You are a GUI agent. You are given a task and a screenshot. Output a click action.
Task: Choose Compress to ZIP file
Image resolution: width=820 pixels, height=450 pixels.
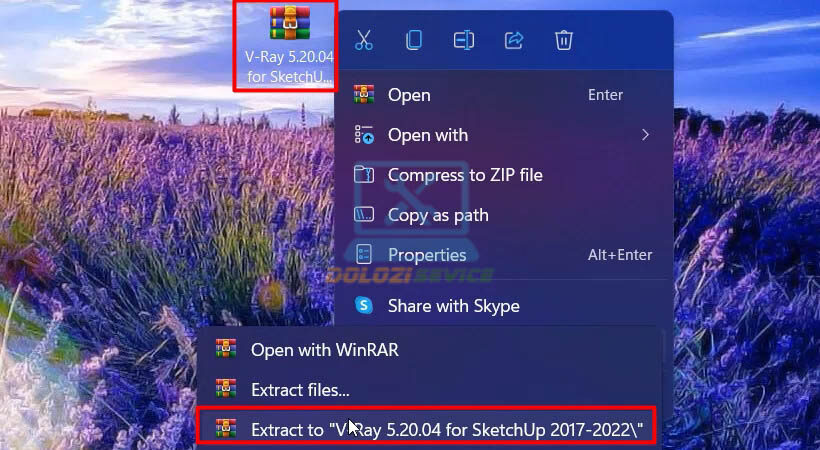point(465,175)
